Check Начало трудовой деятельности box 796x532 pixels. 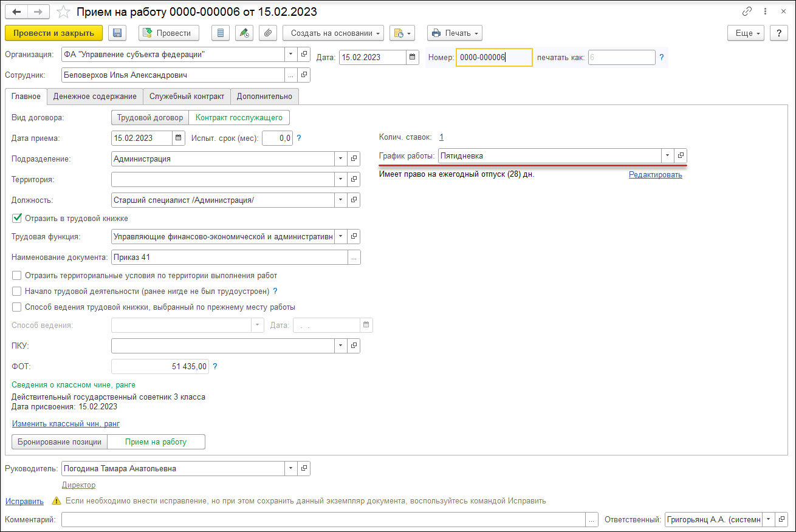tap(17, 291)
